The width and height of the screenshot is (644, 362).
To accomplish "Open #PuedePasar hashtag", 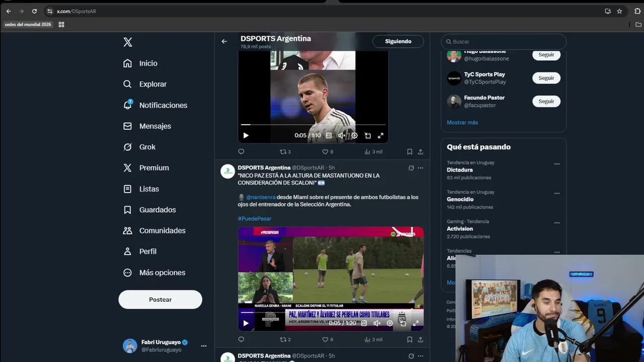I will coord(255,219).
